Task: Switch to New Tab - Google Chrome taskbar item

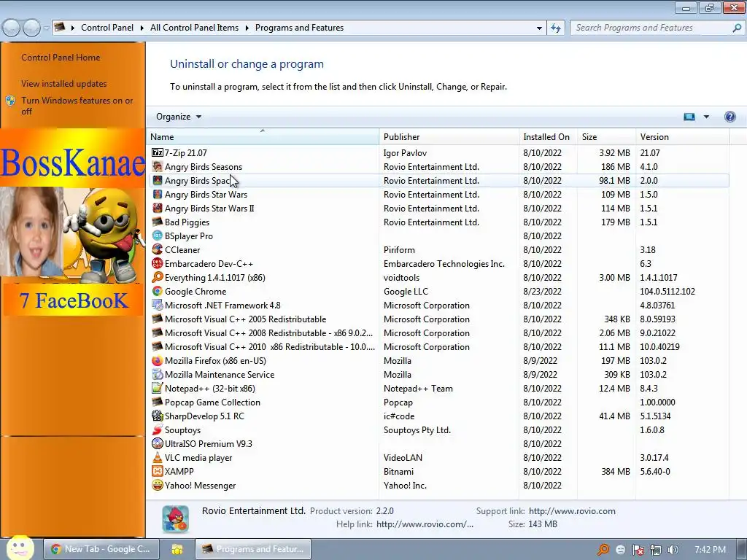Action: pyautogui.click(x=101, y=549)
